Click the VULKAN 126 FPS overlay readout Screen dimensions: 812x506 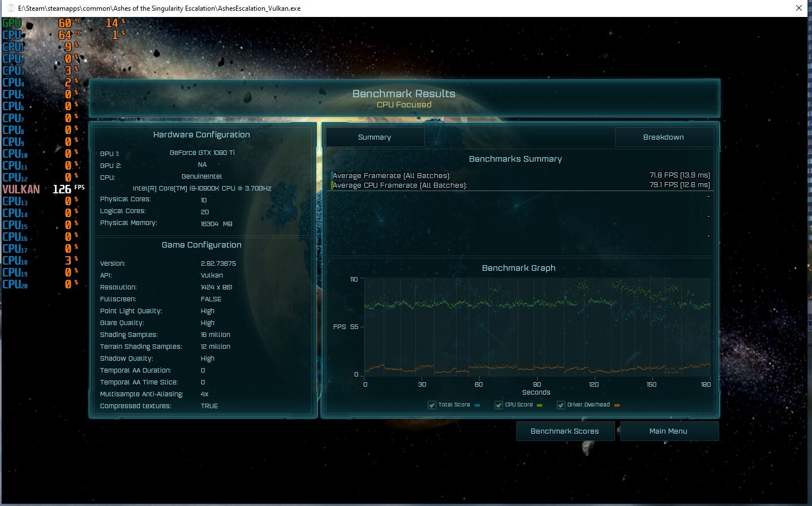point(44,189)
